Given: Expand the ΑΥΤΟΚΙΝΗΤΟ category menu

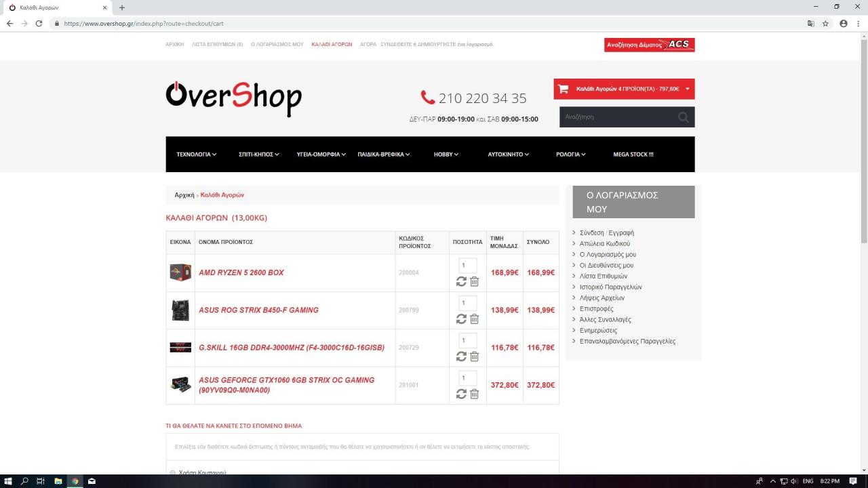Looking at the screenshot, I should [x=509, y=155].
